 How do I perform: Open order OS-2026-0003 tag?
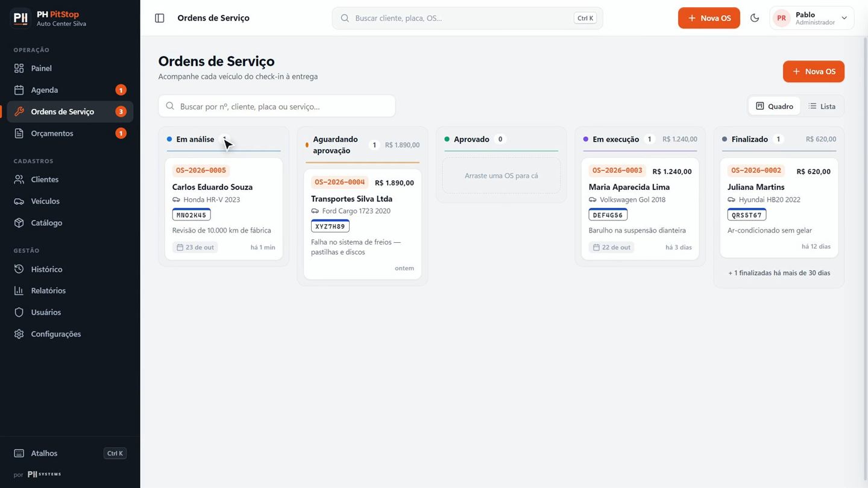point(617,170)
